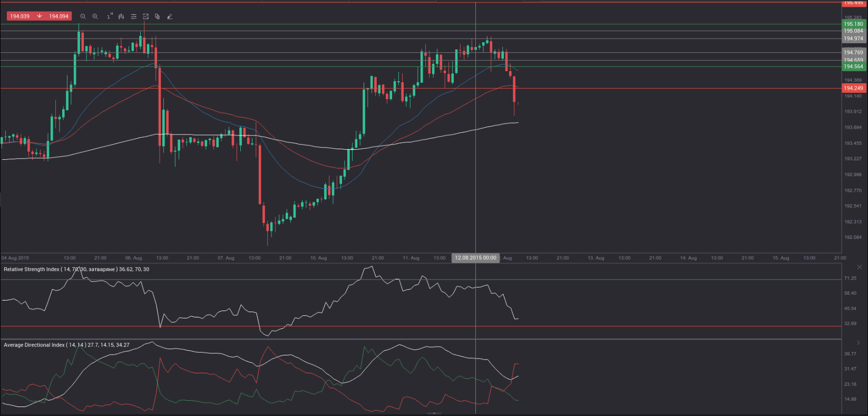Click the copy/duplicate chart icon
Image resolution: width=868 pixels, height=416 pixels.
point(158,16)
